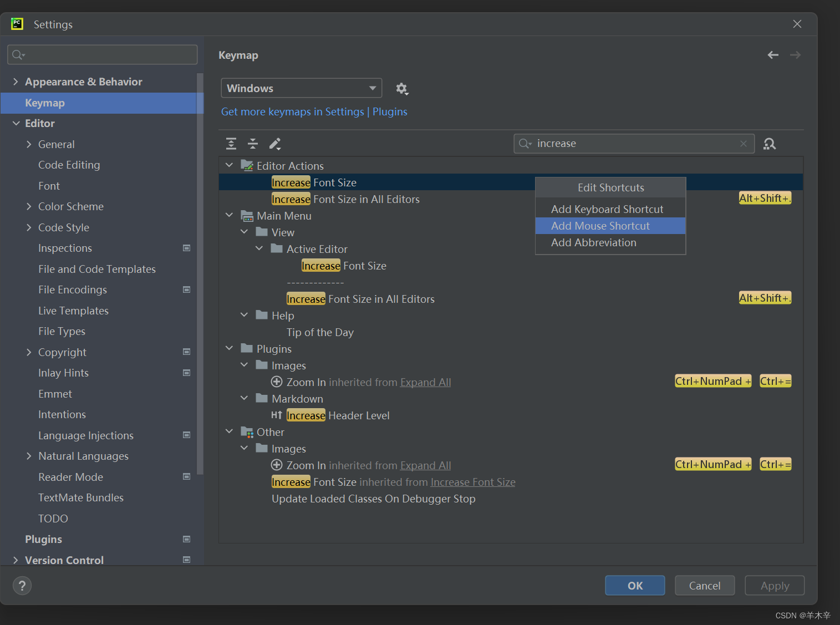840x625 pixels.
Task: Collapse the Markdown folder
Action: pos(244,398)
